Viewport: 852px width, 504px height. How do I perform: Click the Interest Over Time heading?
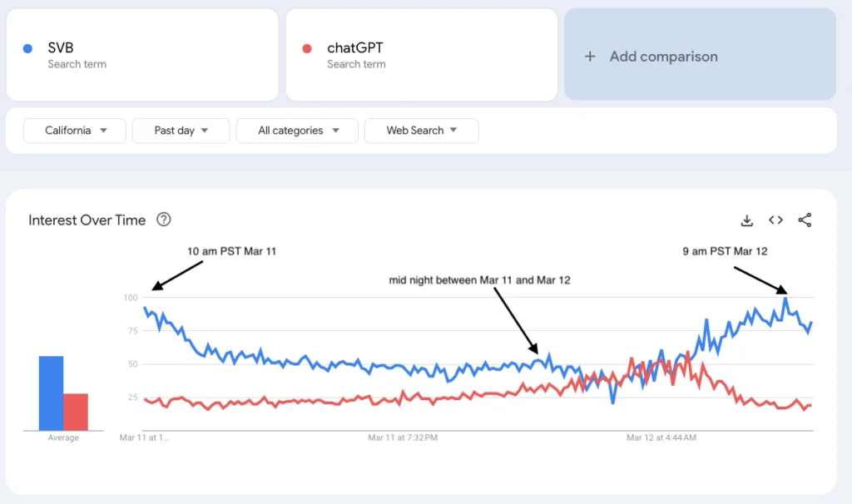click(x=87, y=220)
